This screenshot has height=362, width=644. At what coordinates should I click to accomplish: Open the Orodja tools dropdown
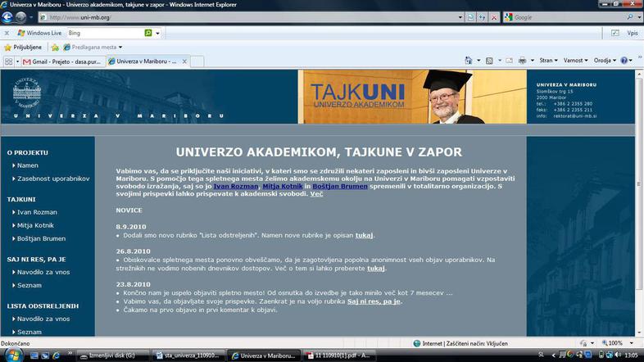[604, 61]
